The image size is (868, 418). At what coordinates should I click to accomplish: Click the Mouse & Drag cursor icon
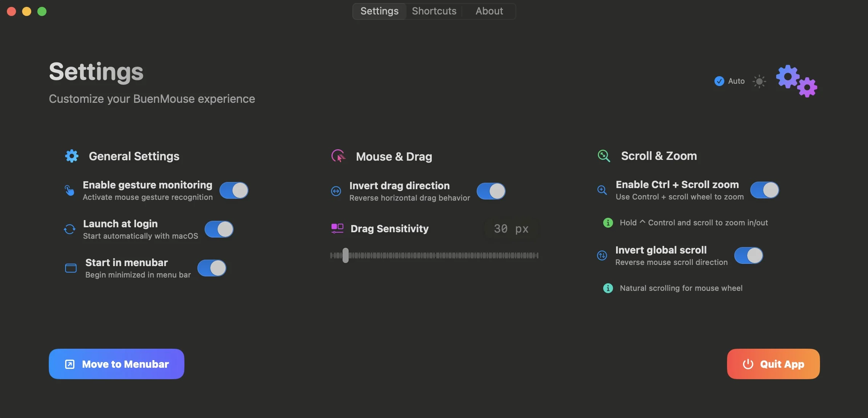pyautogui.click(x=338, y=156)
